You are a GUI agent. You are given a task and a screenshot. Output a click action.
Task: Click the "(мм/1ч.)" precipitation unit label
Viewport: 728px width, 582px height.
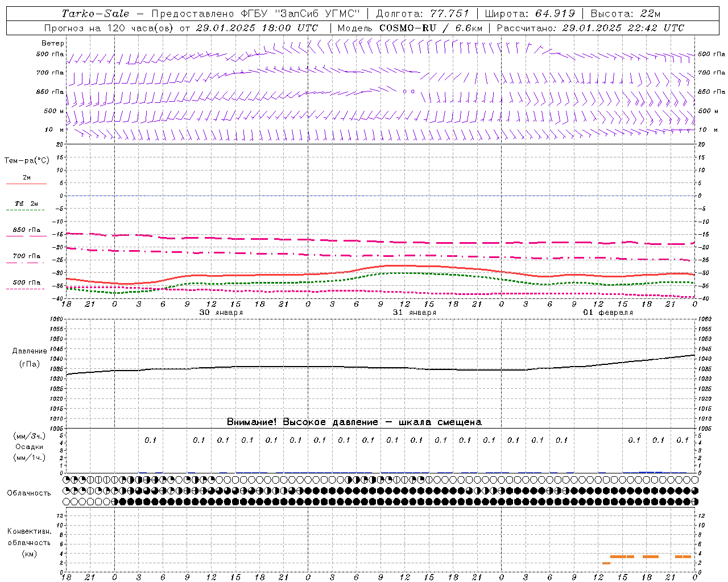coord(30,458)
